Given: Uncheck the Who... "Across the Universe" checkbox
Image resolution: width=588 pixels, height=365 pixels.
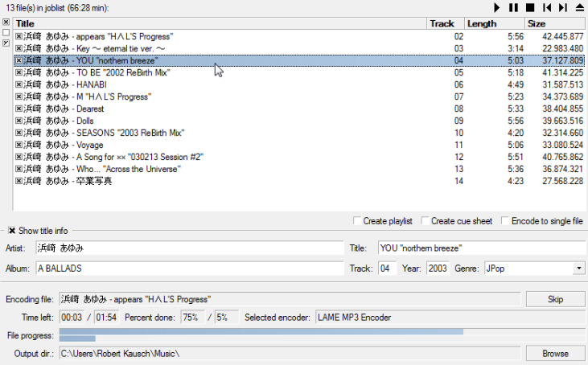Looking at the screenshot, I should click(x=19, y=169).
